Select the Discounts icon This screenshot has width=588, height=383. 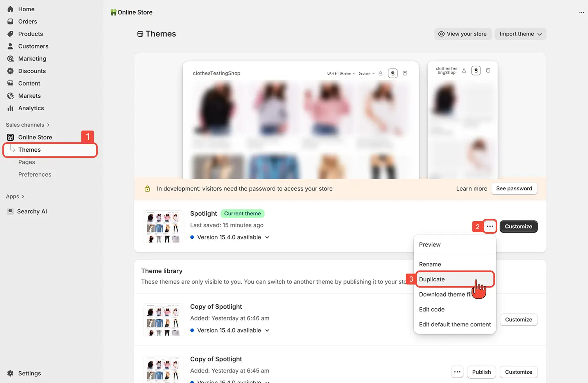11,71
